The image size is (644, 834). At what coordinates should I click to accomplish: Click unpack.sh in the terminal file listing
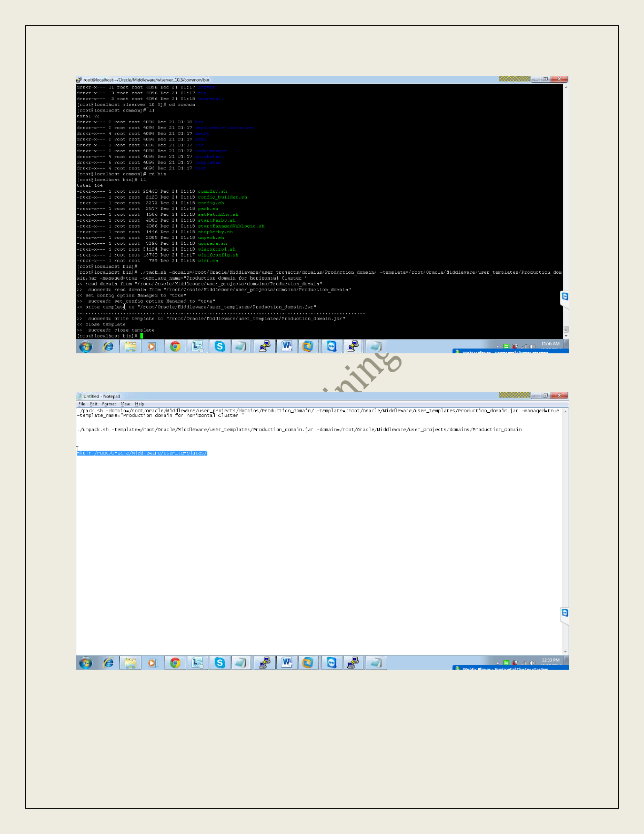(211, 237)
